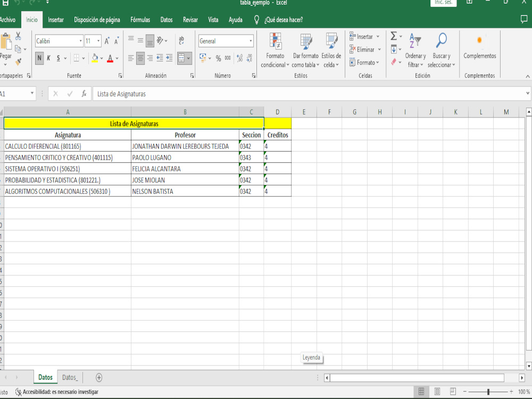Toggle align text right

[150, 58]
